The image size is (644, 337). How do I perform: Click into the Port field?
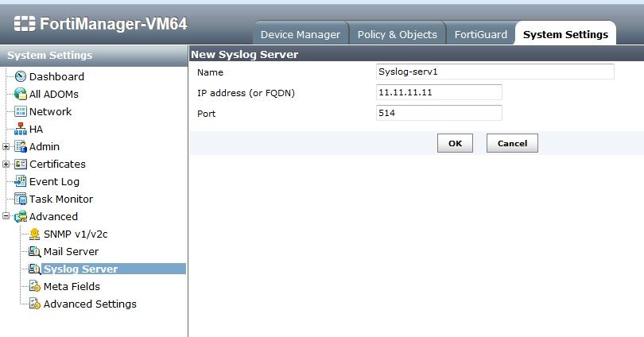(439, 113)
